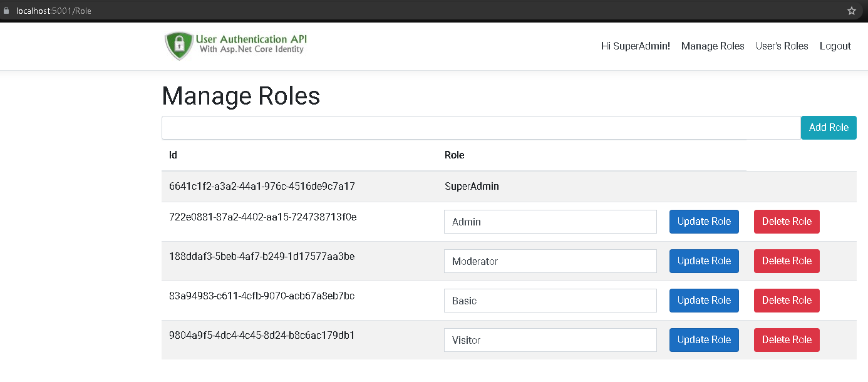Image resolution: width=868 pixels, height=382 pixels.
Task: Bookmark this page with the star icon
Action: pos(851,11)
